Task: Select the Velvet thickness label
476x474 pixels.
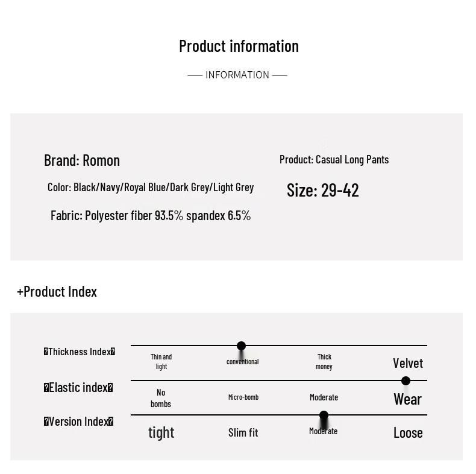Action: pyautogui.click(x=408, y=363)
